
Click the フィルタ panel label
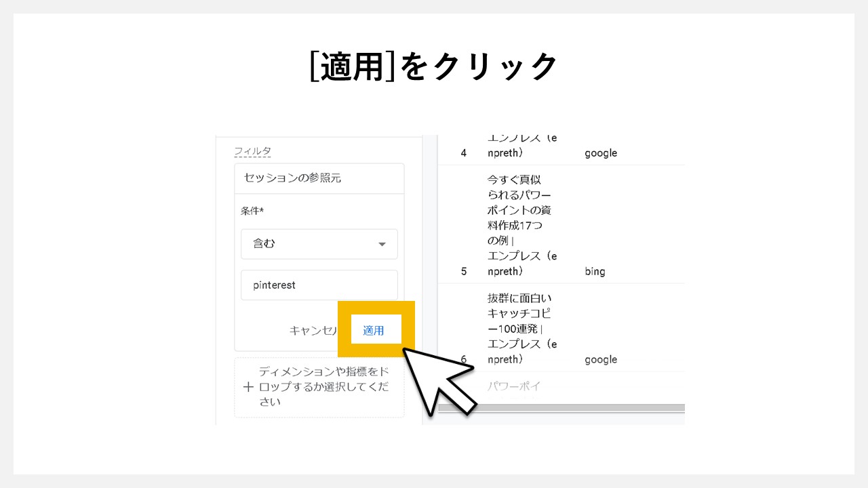[x=252, y=150]
